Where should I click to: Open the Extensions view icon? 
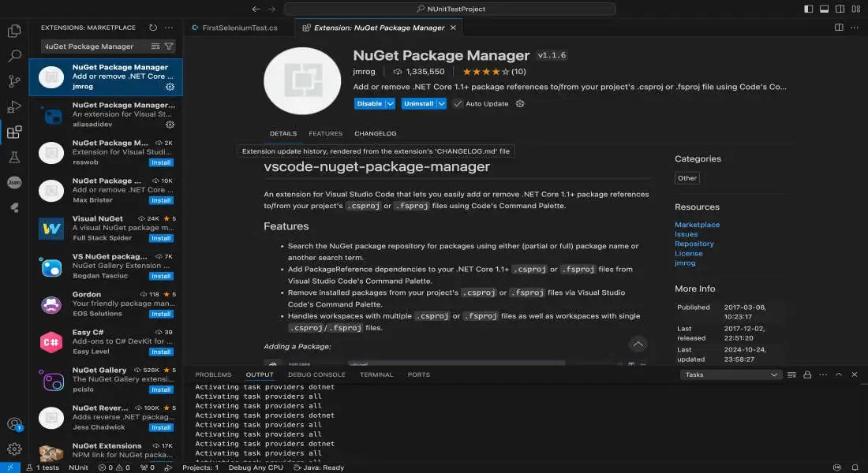[x=14, y=132]
